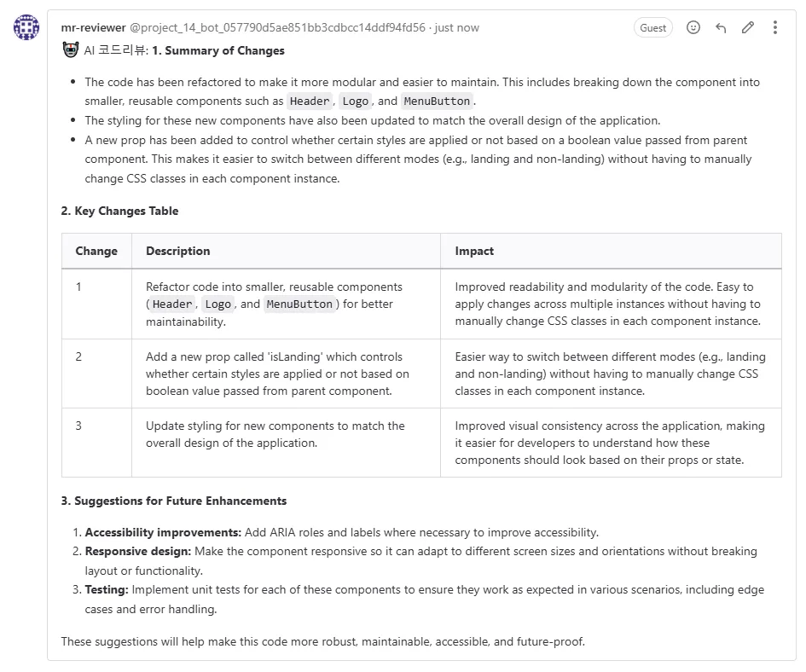Click the 'just now' timestamp link
Screen dimensions: 806x672
point(457,27)
